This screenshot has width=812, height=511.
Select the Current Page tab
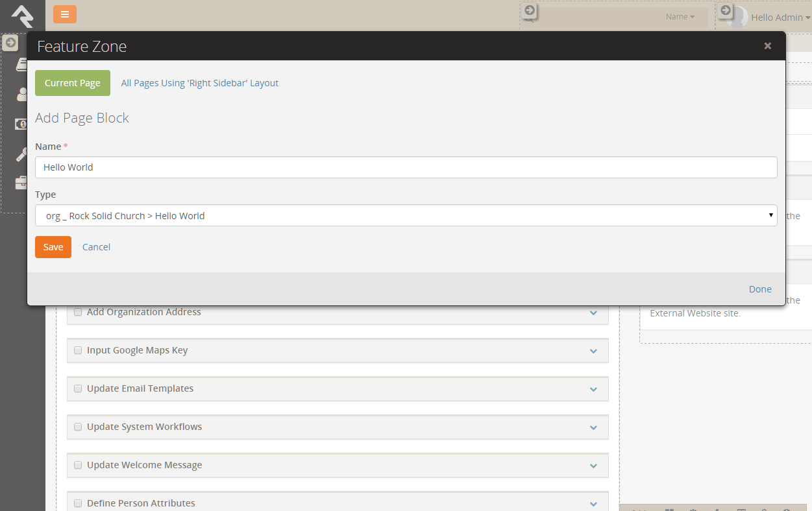coord(73,83)
